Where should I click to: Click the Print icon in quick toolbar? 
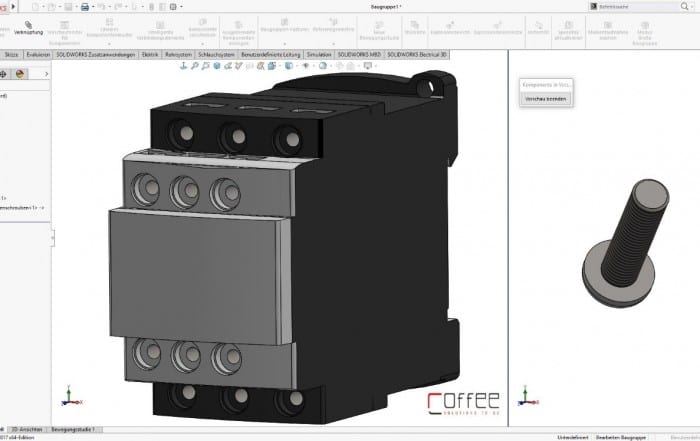click(x=85, y=7)
